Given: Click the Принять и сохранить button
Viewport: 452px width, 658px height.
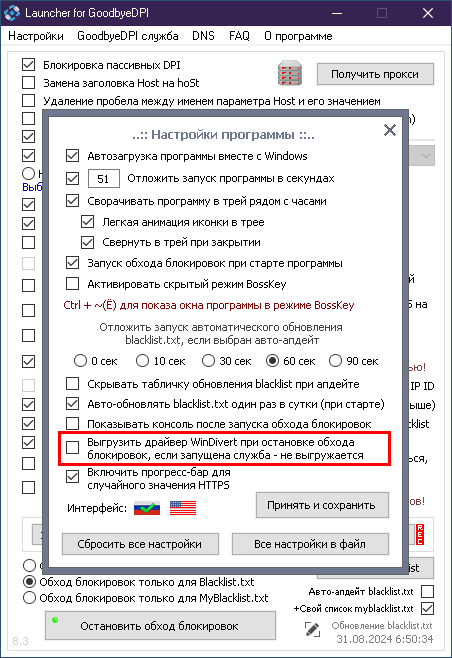Looking at the screenshot, I should (x=322, y=505).
